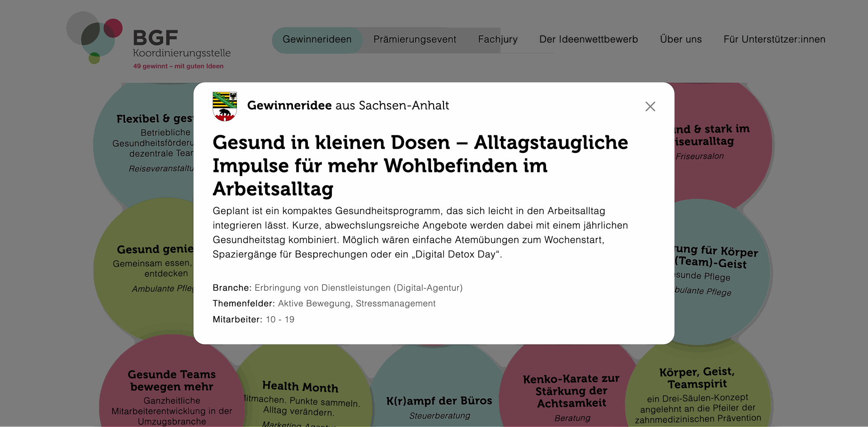
Task: Select the Kenko-Karate zur Stärkung der Achtsamkeit bubble
Action: click(x=571, y=394)
